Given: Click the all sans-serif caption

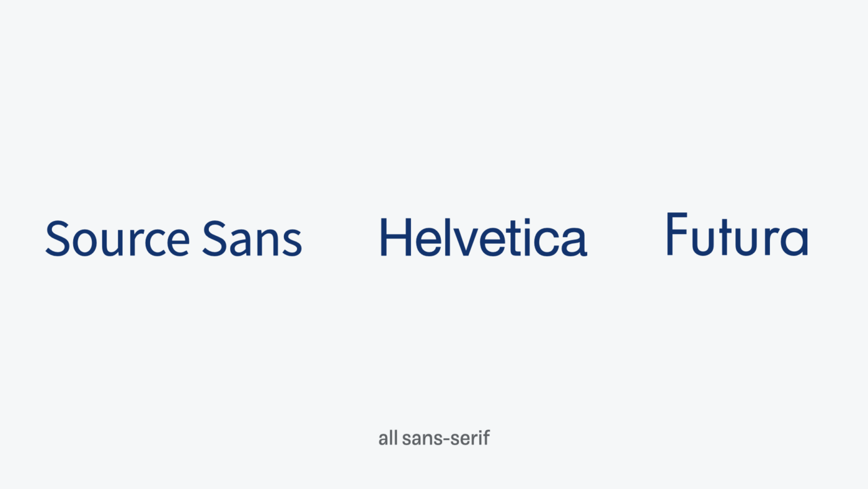Looking at the screenshot, I should click(x=434, y=438).
